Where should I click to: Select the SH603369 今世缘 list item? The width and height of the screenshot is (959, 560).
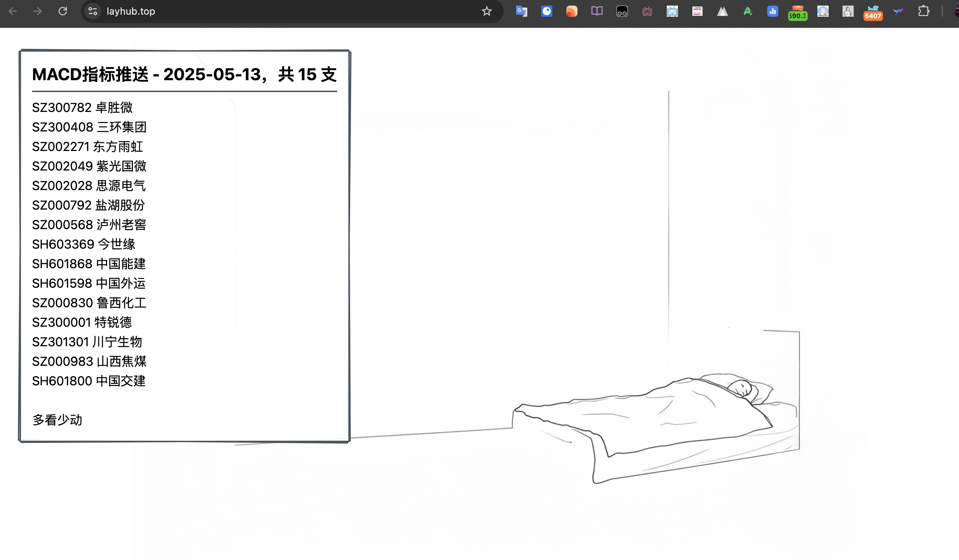pyautogui.click(x=84, y=244)
